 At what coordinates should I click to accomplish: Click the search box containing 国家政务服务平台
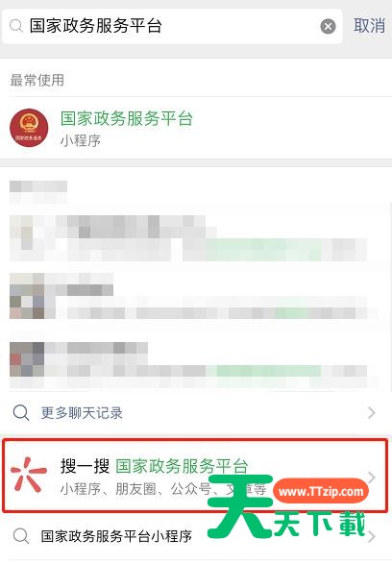[x=172, y=26]
